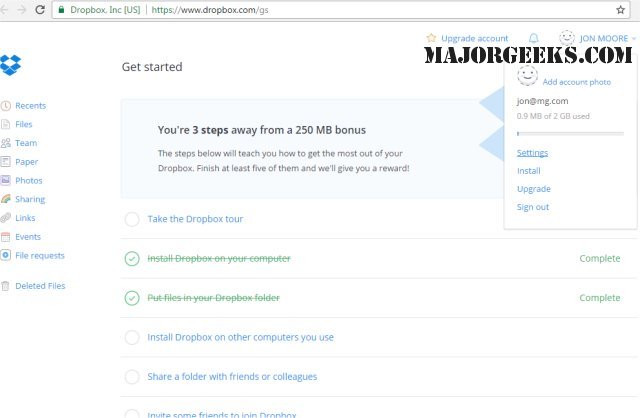Open Take the Dropbox tour link
640x418 pixels.
195,219
